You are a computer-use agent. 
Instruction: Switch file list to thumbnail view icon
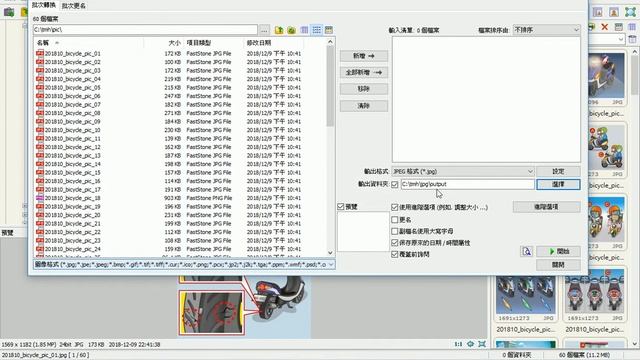click(329, 30)
